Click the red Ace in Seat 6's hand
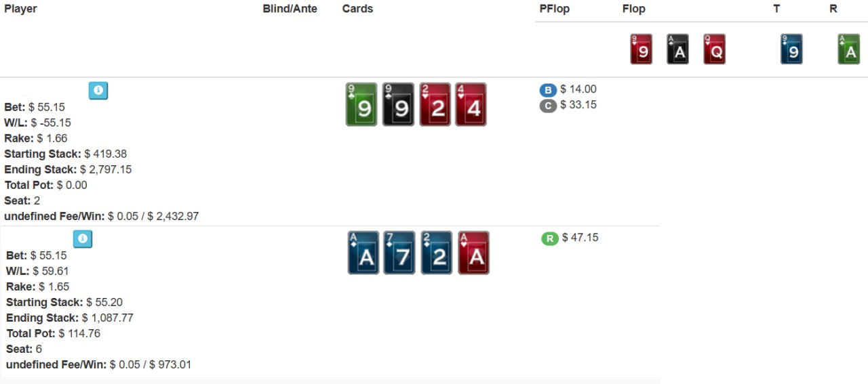 point(473,253)
